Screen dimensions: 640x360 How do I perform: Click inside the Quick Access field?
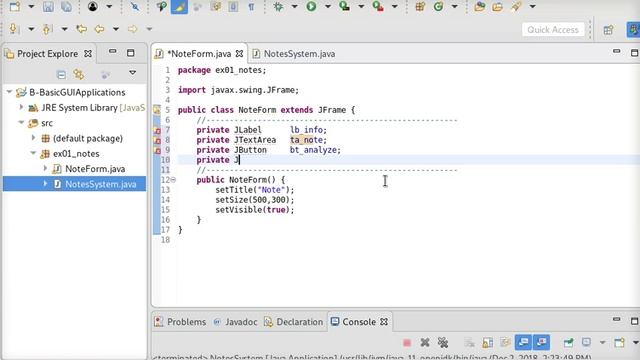pos(553,29)
